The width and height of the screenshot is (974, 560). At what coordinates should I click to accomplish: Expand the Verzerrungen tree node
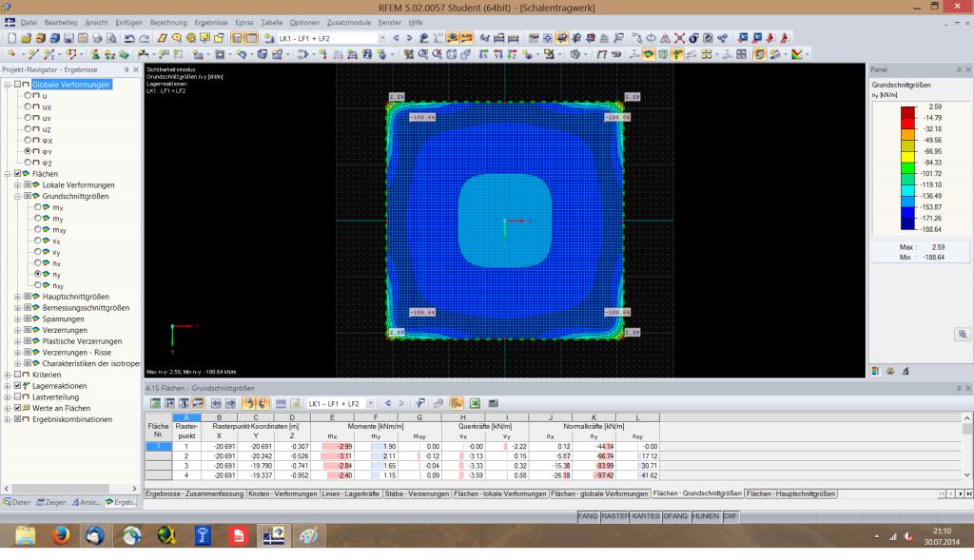(17, 330)
